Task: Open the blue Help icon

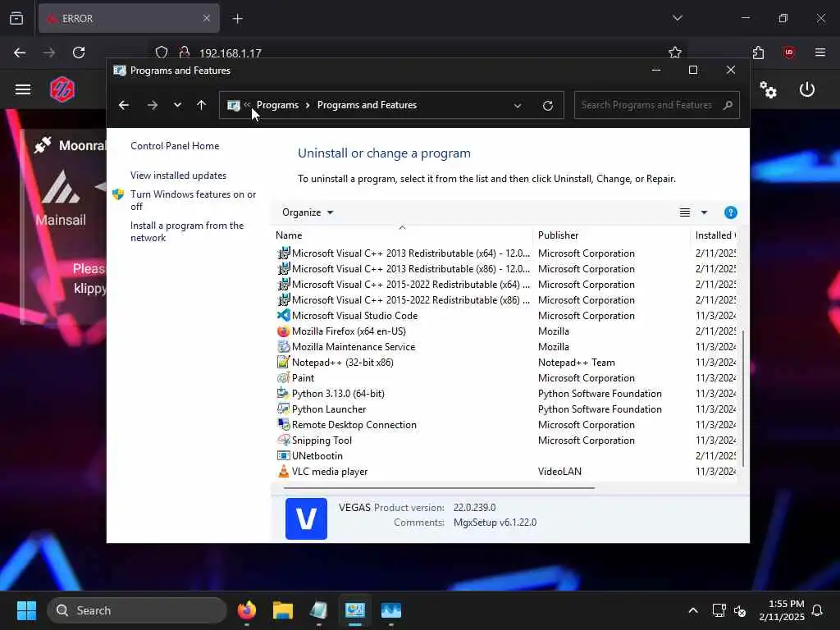Action: pos(730,212)
